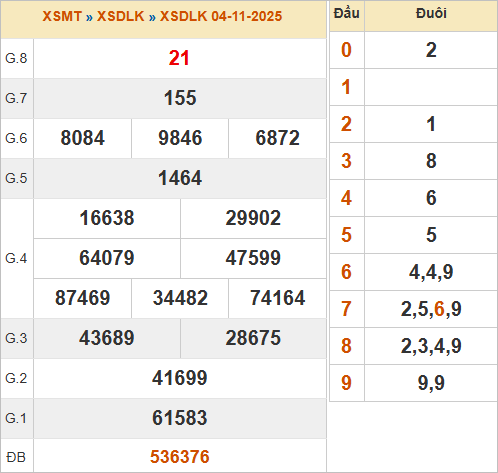Click head digit 5 in Đầu column
The width and height of the screenshot is (498, 473).
click(346, 235)
